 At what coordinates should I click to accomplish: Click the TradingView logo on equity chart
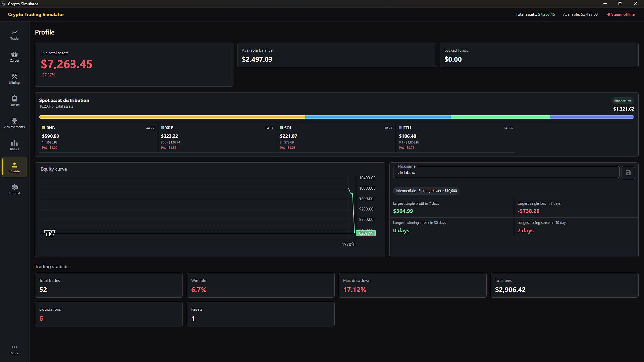[x=50, y=233]
